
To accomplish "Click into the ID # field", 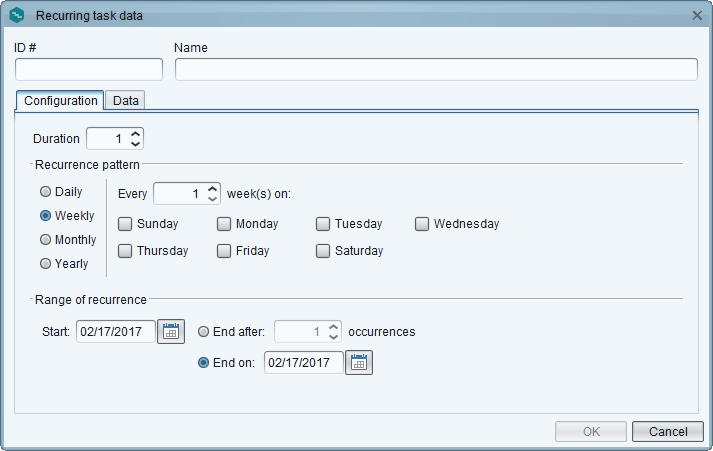I will 89,70.
